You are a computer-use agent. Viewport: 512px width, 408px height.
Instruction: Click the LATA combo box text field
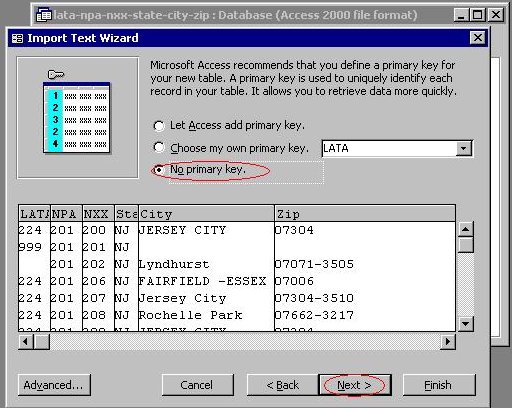(x=389, y=148)
